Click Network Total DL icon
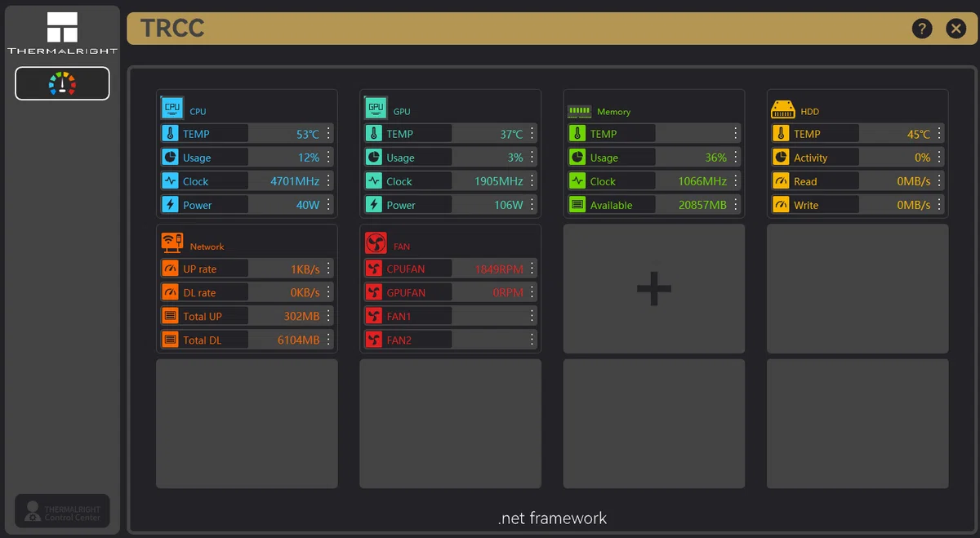Screen dimensions: 980x538 click(x=170, y=339)
